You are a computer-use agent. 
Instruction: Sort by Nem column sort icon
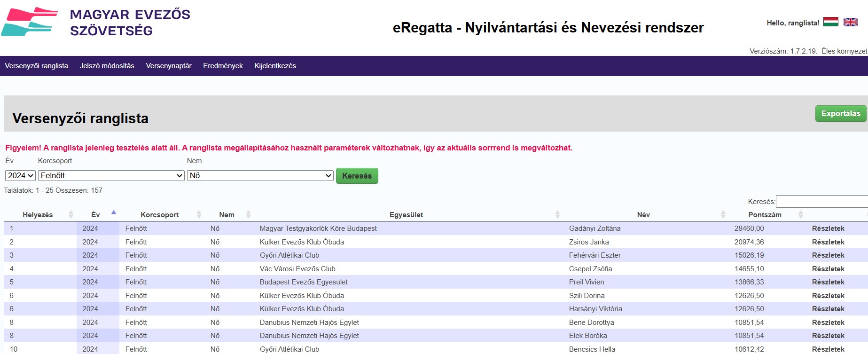pyautogui.click(x=248, y=214)
